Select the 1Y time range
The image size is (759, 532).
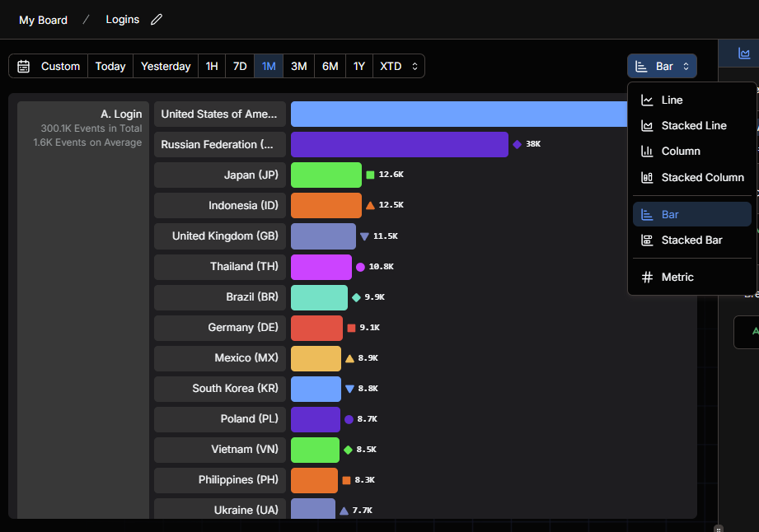[x=358, y=66]
